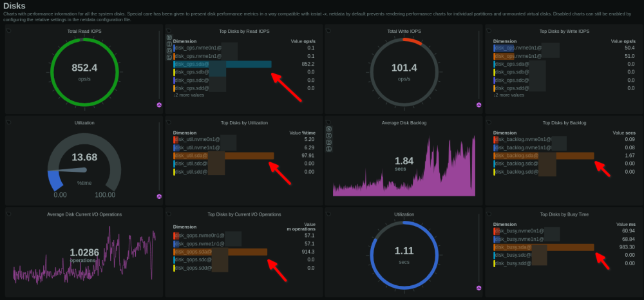Click the 983.30 value in Top Disks by Busy Time
The image size is (644, 300).
(x=627, y=247)
